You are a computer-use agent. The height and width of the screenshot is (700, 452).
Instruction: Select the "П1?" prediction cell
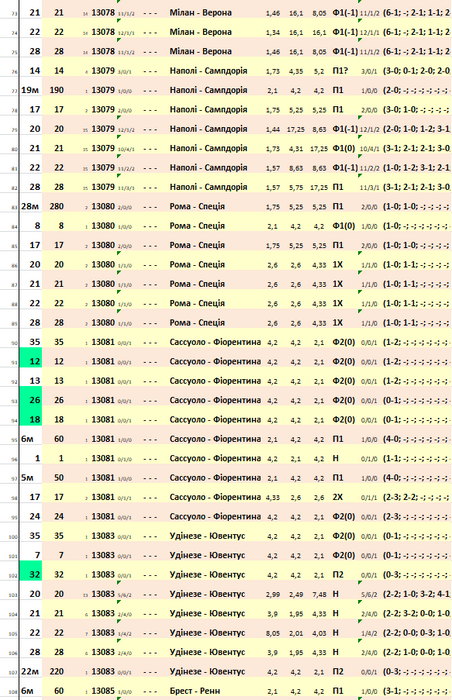tap(340, 71)
